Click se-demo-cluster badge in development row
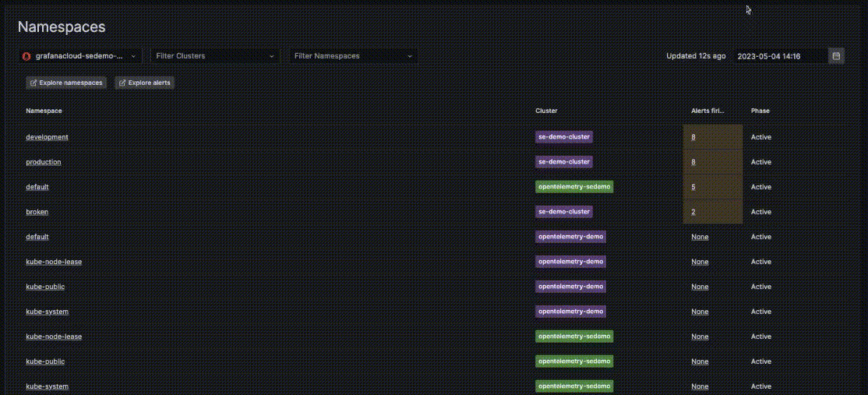The width and height of the screenshot is (868, 395). [564, 136]
